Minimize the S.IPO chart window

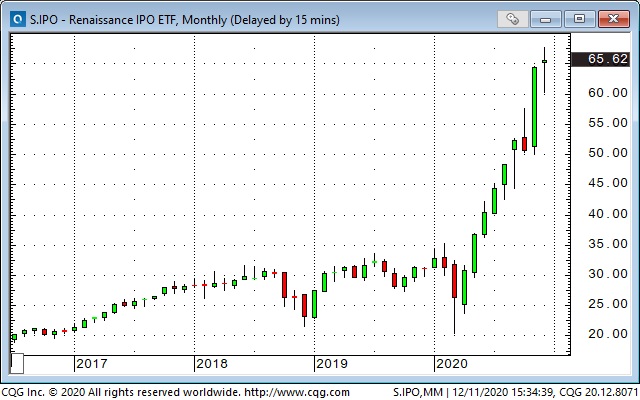[x=546, y=19]
